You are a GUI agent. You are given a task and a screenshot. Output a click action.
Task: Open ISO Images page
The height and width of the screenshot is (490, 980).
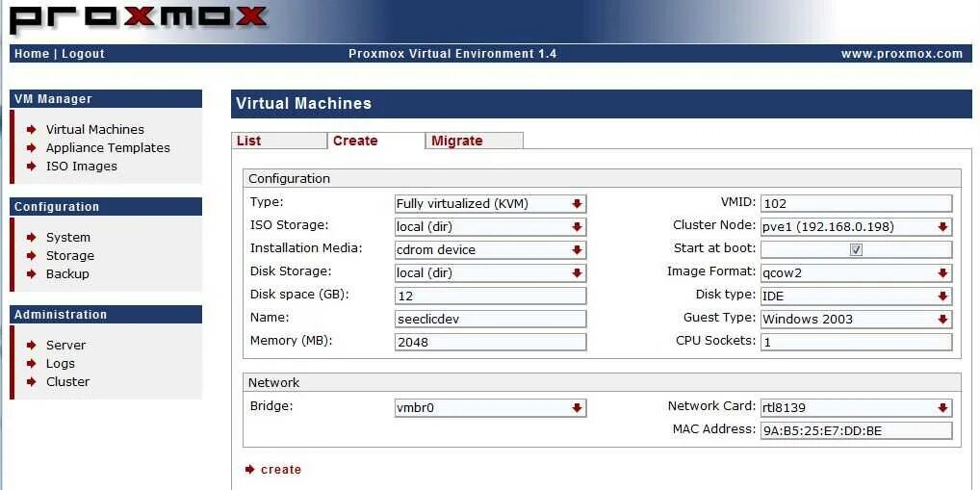81,167
